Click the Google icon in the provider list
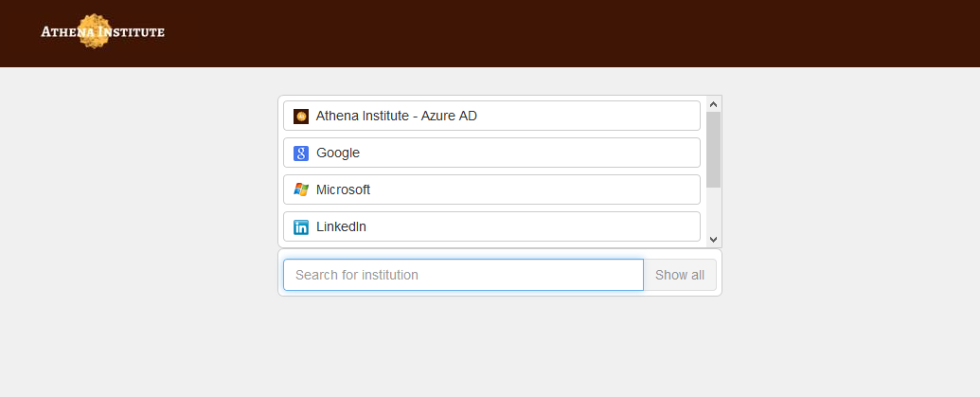This screenshot has height=397, width=980. [301, 153]
